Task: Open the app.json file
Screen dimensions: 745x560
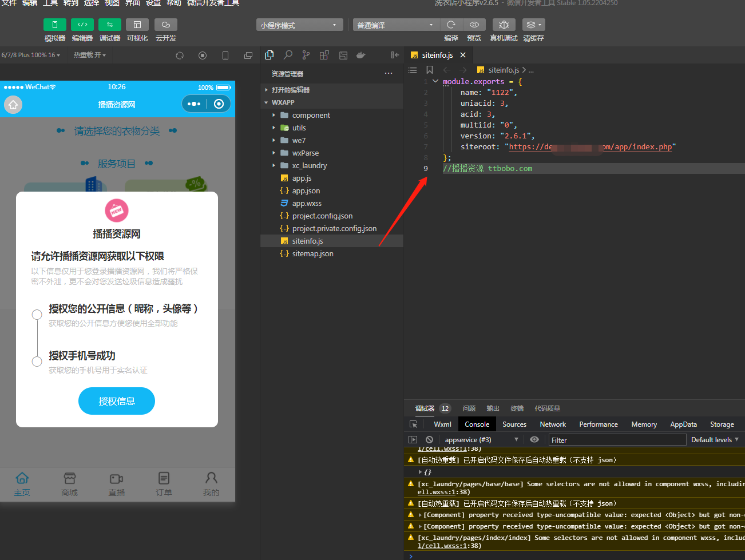Action: [332, 190]
